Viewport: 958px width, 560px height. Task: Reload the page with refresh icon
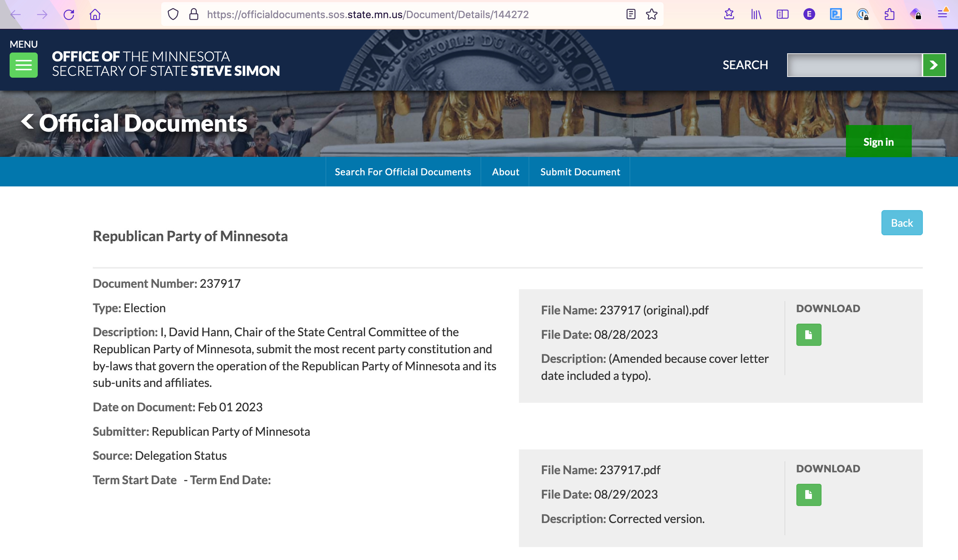[69, 14]
